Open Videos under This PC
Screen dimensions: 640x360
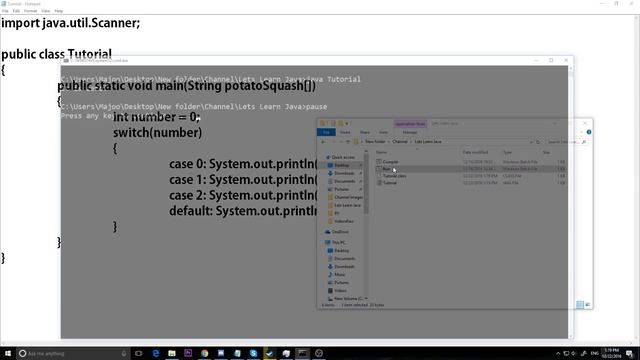coord(340,291)
